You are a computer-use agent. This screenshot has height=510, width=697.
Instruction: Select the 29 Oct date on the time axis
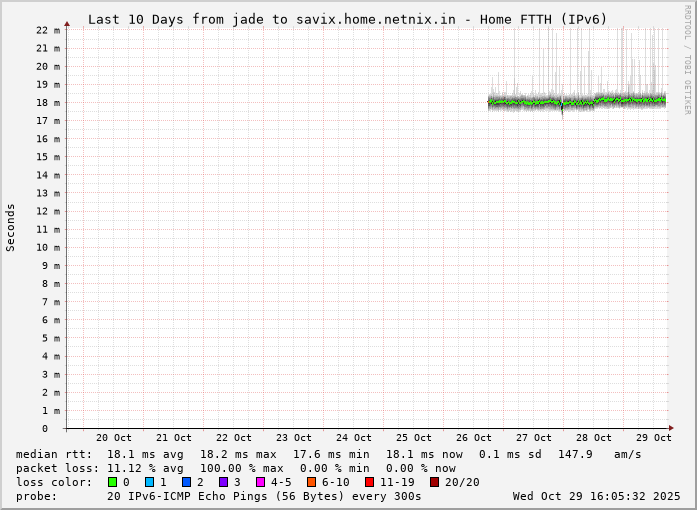pos(654,438)
